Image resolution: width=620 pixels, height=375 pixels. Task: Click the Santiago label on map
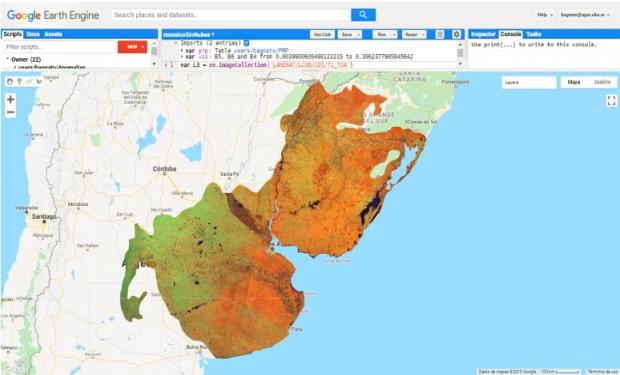[44, 217]
